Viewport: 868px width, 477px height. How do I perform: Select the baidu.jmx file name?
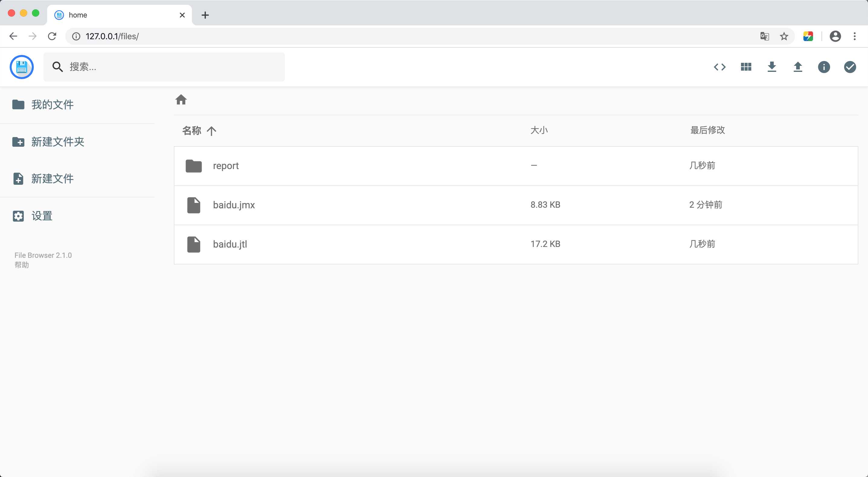click(x=234, y=205)
